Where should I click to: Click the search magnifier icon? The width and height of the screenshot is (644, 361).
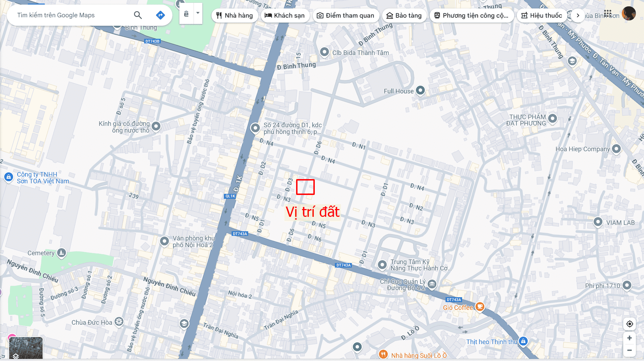click(138, 15)
